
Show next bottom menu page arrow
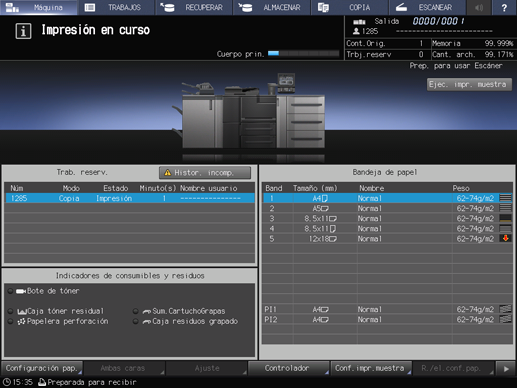click(506, 369)
